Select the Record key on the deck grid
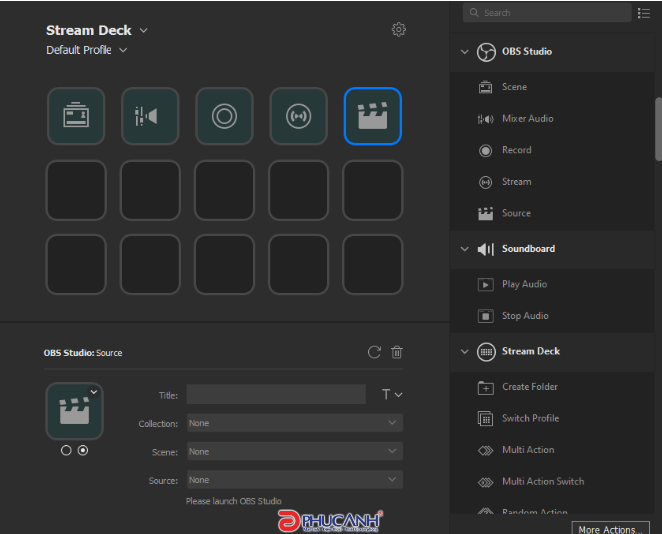Image resolution: width=662 pixels, height=534 pixels. click(x=224, y=116)
